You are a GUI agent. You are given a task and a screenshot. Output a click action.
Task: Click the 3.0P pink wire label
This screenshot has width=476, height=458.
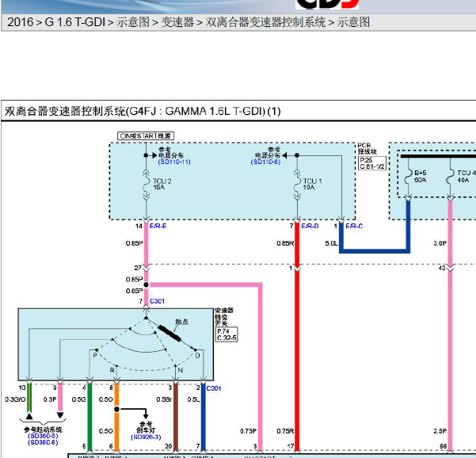[440, 243]
